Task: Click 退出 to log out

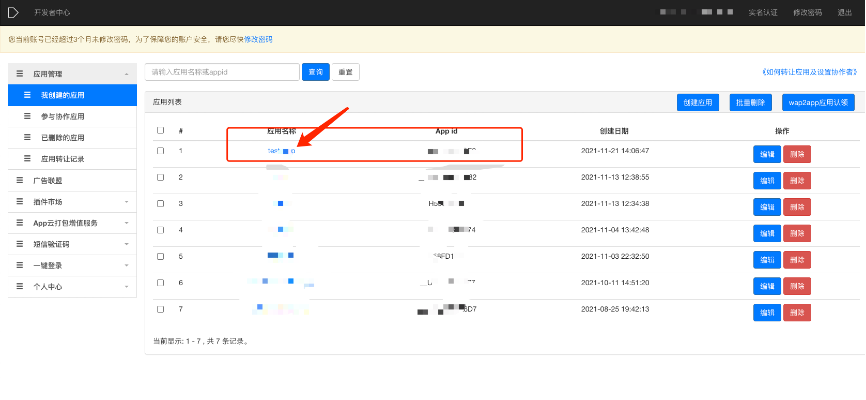Action: coord(844,12)
